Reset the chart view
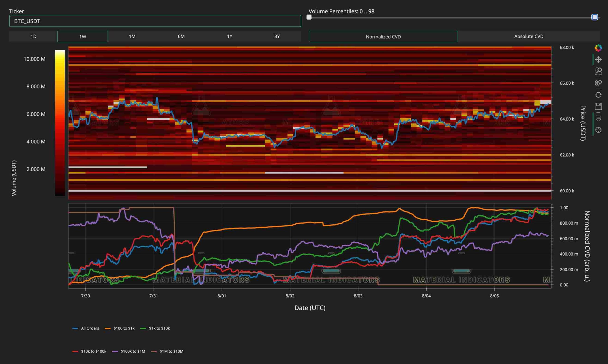Image resolution: width=608 pixels, height=364 pixels. tap(598, 95)
